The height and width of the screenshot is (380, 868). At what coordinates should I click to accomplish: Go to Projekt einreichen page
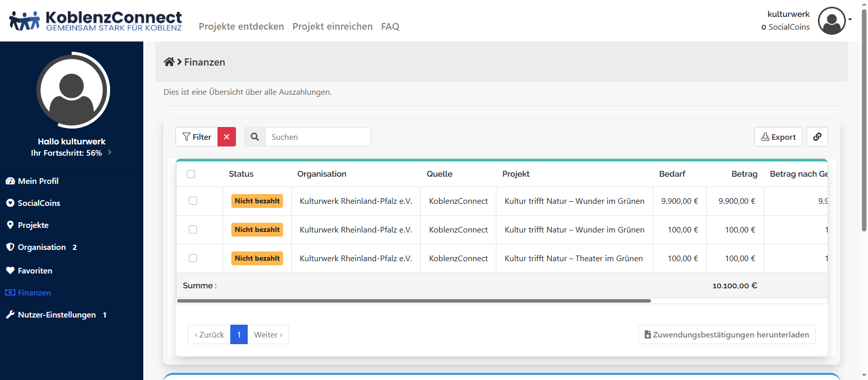click(332, 26)
